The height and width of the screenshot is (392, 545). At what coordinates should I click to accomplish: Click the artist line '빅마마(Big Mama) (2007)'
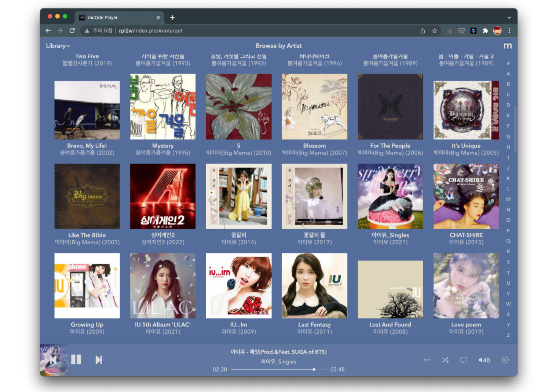coord(314,153)
